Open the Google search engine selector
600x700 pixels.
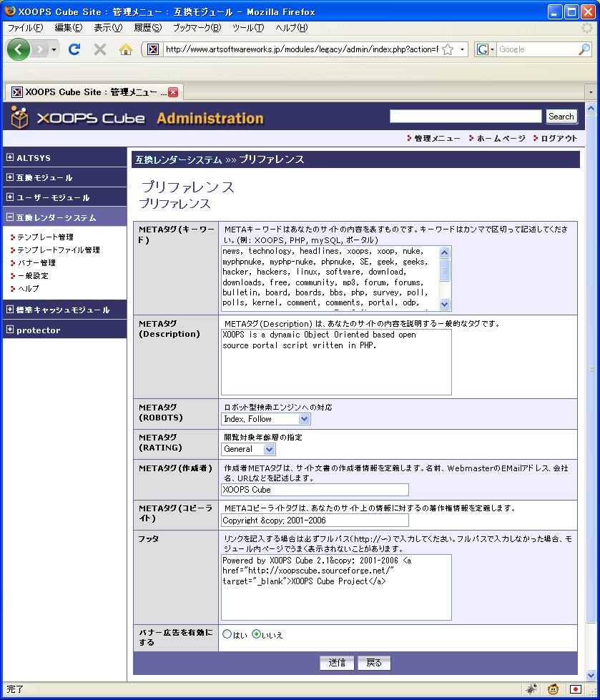coord(486,49)
